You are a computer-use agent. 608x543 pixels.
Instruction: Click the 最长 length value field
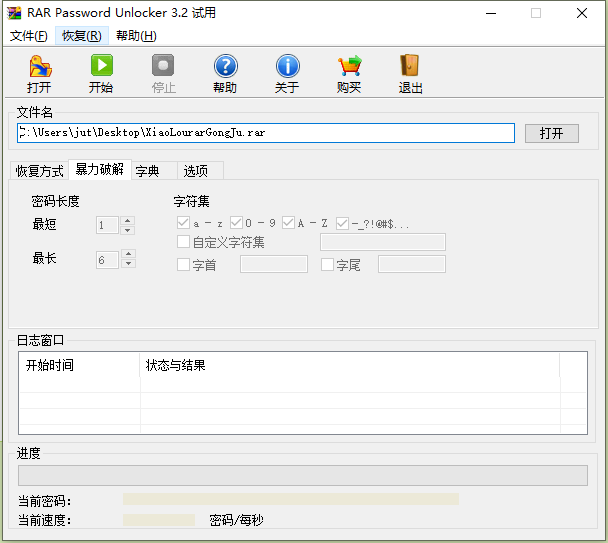(x=107, y=259)
